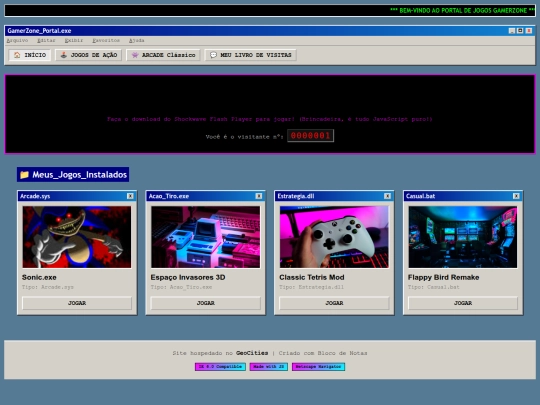Click the Sonic.exe game thumbnail
Screen dimensions: 540x405
pos(77,237)
